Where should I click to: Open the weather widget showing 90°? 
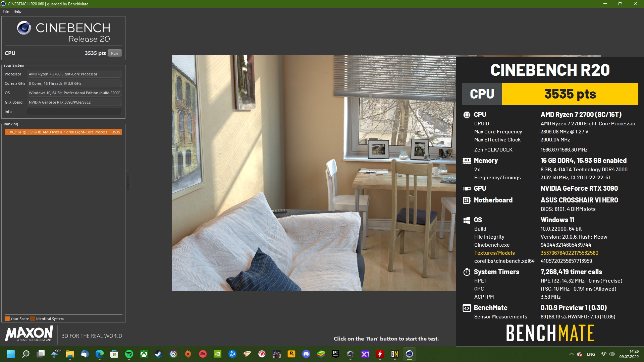tap(56, 354)
